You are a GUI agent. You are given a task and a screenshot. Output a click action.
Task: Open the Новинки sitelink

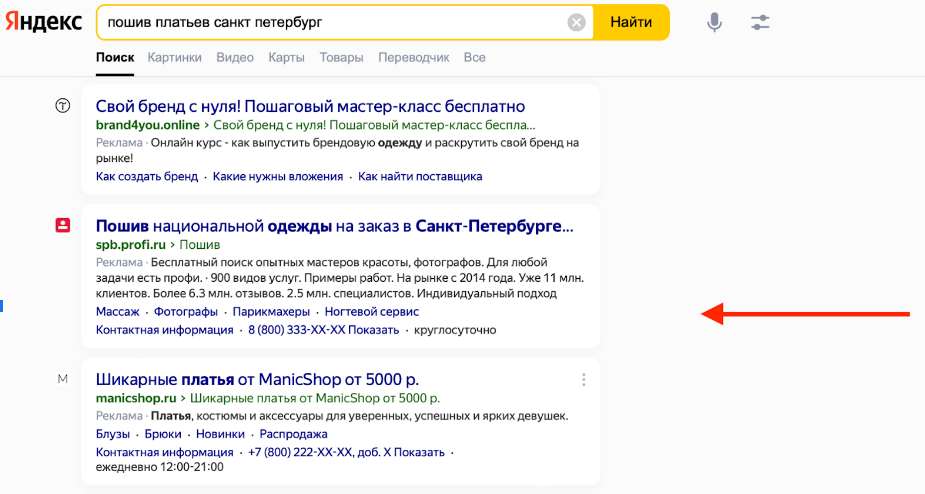(220, 434)
